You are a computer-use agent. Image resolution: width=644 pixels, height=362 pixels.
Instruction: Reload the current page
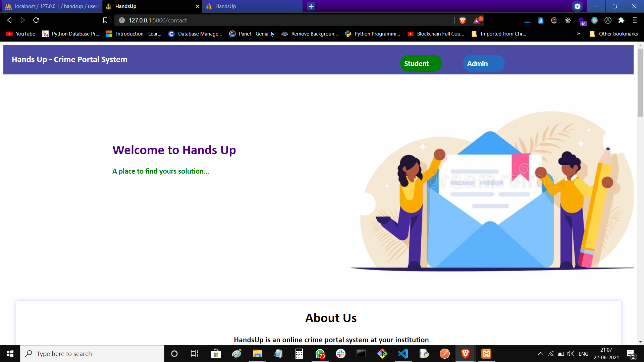click(36, 20)
